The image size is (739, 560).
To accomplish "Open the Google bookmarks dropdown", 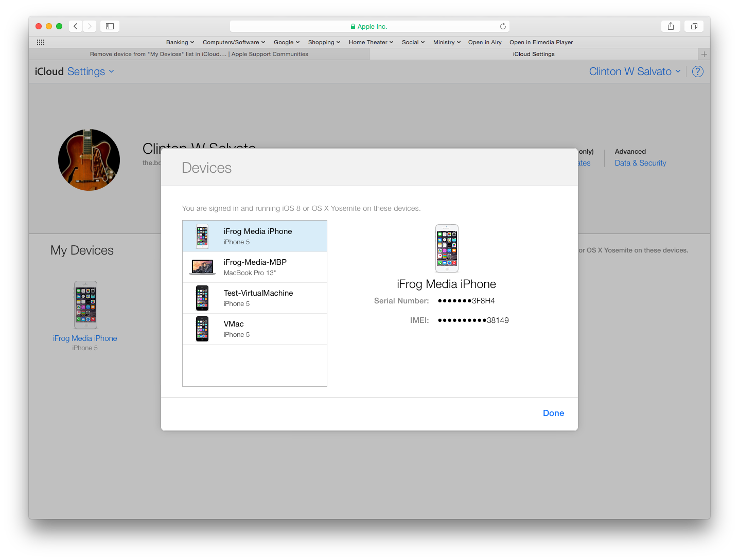I will pos(287,42).
